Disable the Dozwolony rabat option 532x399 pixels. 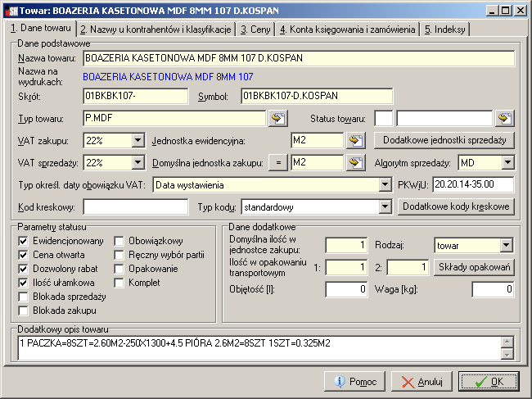[x=23, y=269]
